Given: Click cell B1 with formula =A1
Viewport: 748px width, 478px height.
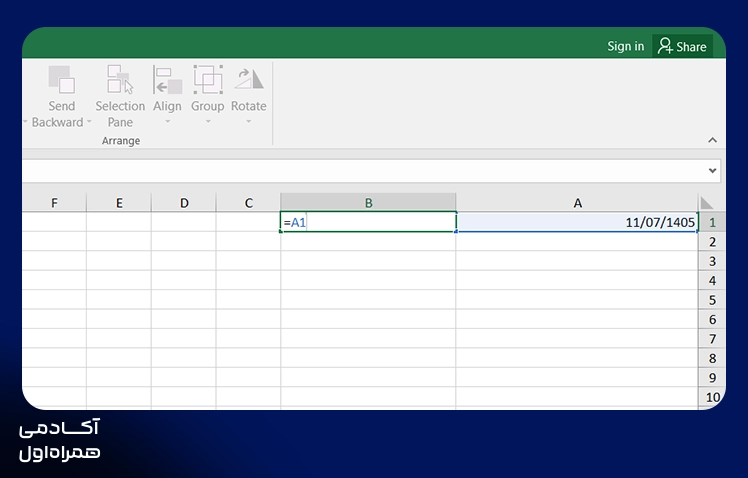Looking at the screenshot, I should [368, 222].
